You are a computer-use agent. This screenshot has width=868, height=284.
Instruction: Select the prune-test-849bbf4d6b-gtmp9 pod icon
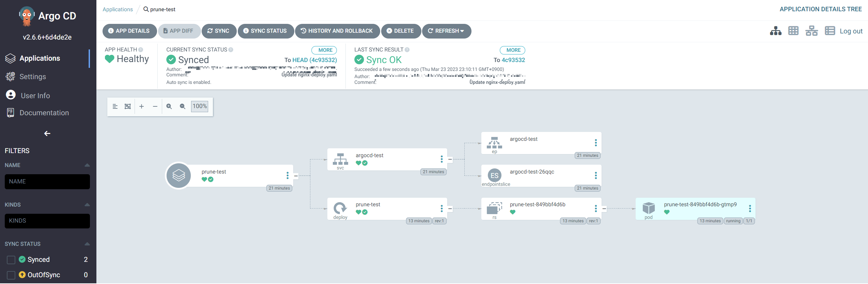coord(649,208)
